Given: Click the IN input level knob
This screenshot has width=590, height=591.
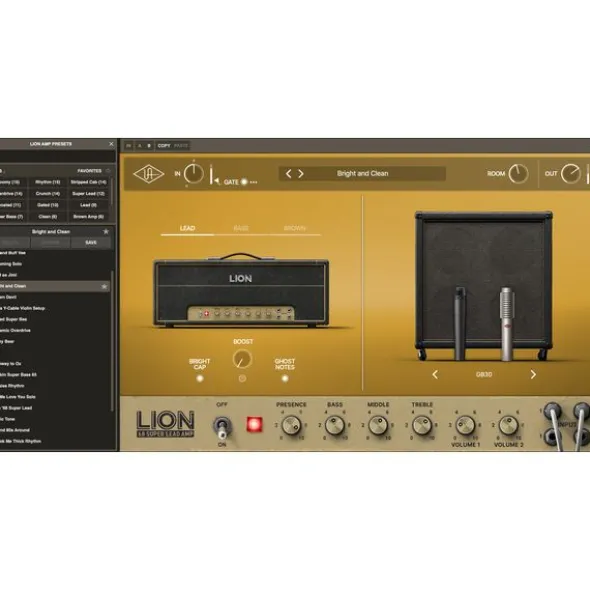Looking at the screenshot, I should click(x=193, y=174).
